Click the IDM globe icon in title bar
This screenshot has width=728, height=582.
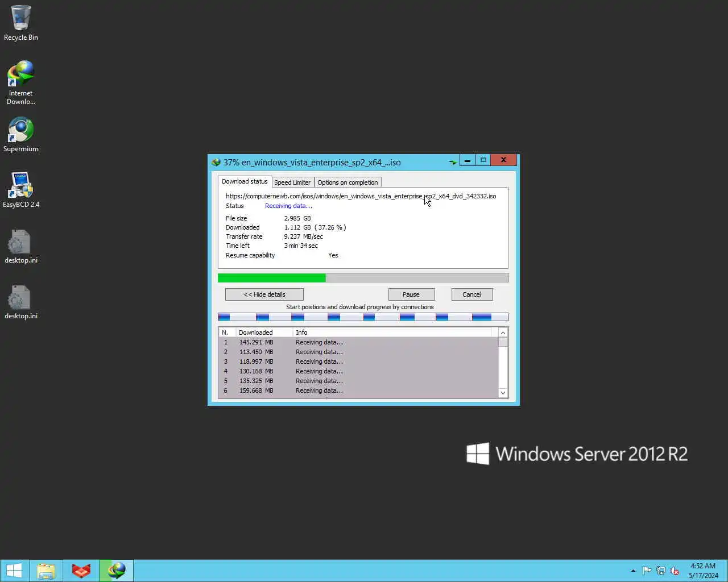[216, 162]
